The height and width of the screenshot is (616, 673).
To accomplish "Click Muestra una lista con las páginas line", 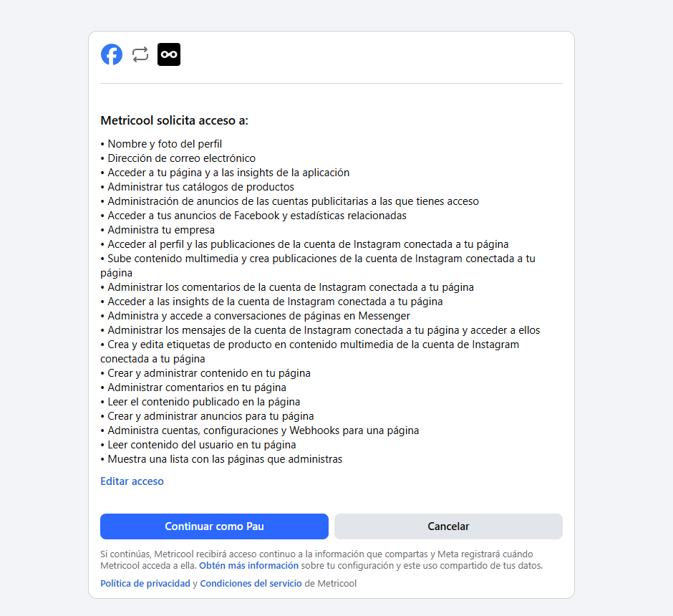I will (x=221, y=459).
